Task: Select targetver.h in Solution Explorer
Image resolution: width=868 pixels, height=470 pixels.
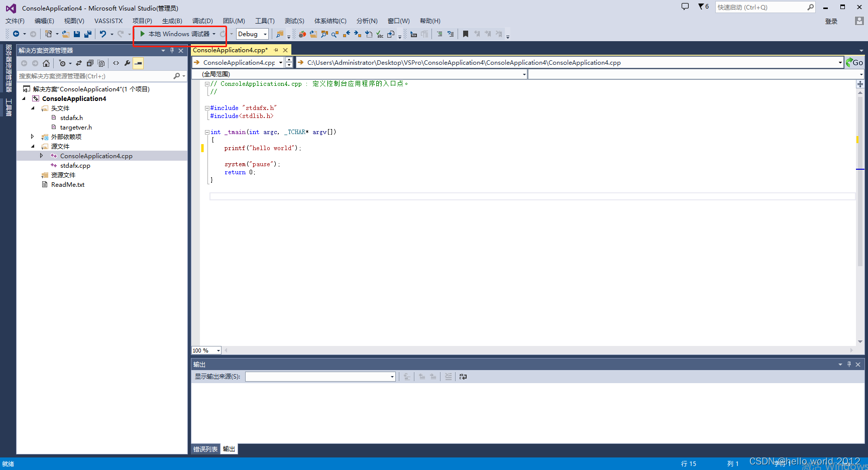Action: pyautogui.click(x=76, y=128)
